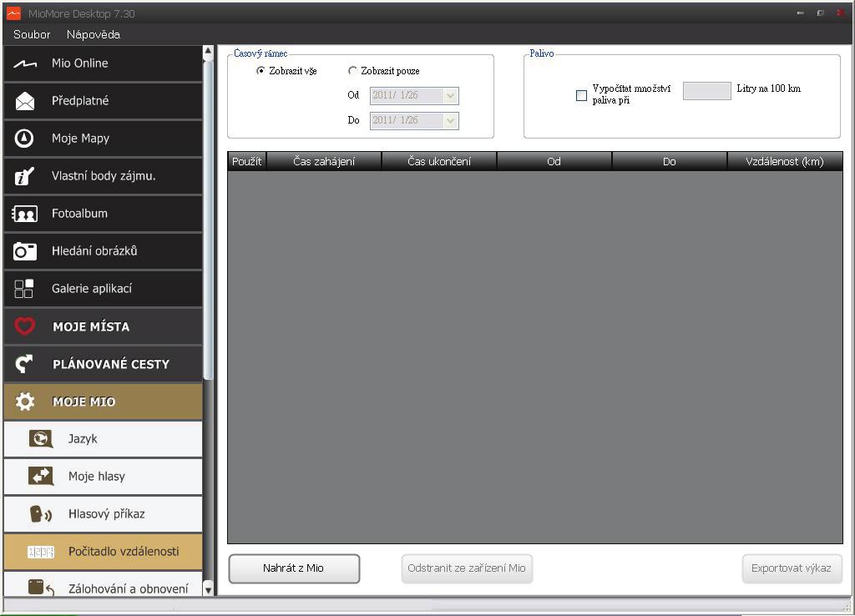Select the Zobrazit pouze radio button

coord(352,71)
